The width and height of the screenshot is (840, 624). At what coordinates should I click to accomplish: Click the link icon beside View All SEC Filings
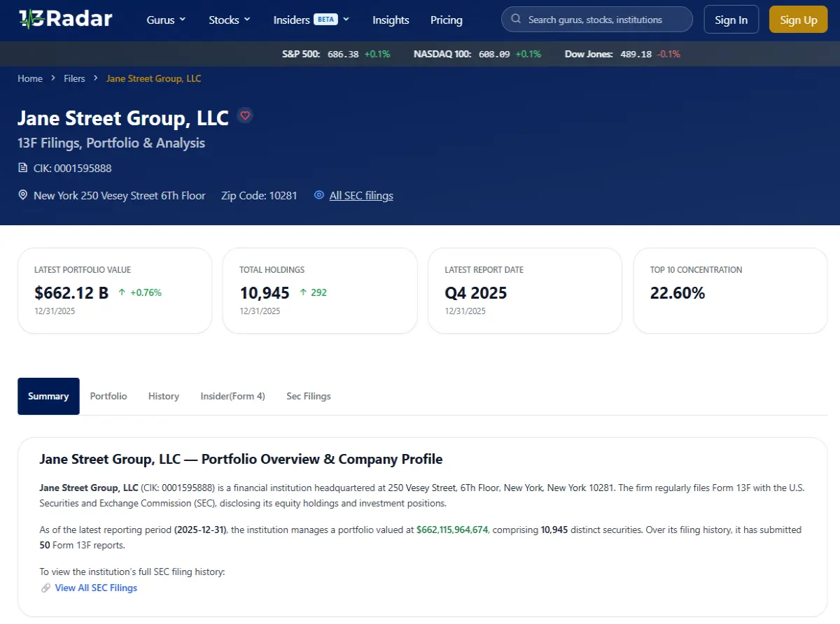click(45, 588)
